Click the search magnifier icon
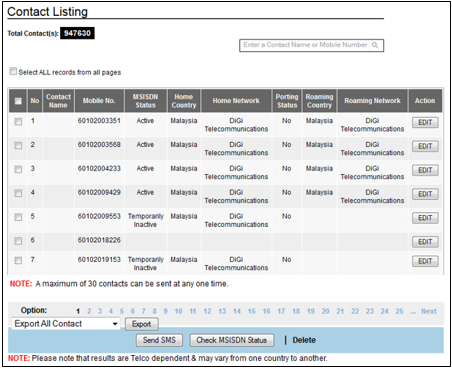 click(375, 45)
